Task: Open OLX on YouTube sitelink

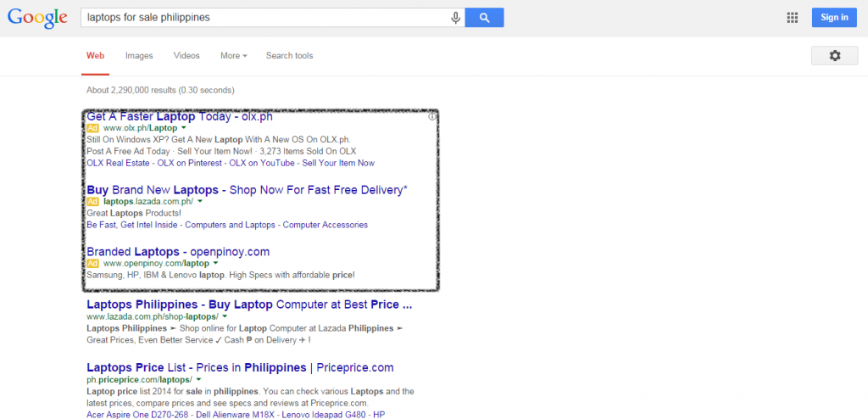Action: tap(263, 163)
